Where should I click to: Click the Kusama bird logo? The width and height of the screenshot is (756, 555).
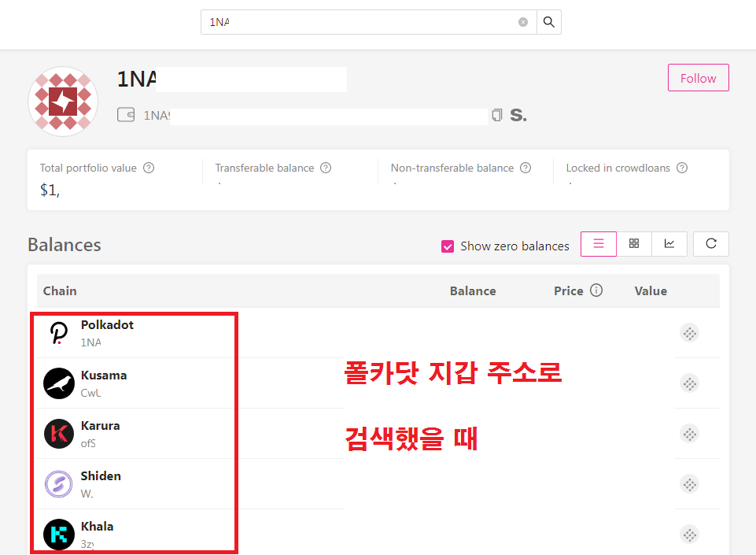(59, 383)
